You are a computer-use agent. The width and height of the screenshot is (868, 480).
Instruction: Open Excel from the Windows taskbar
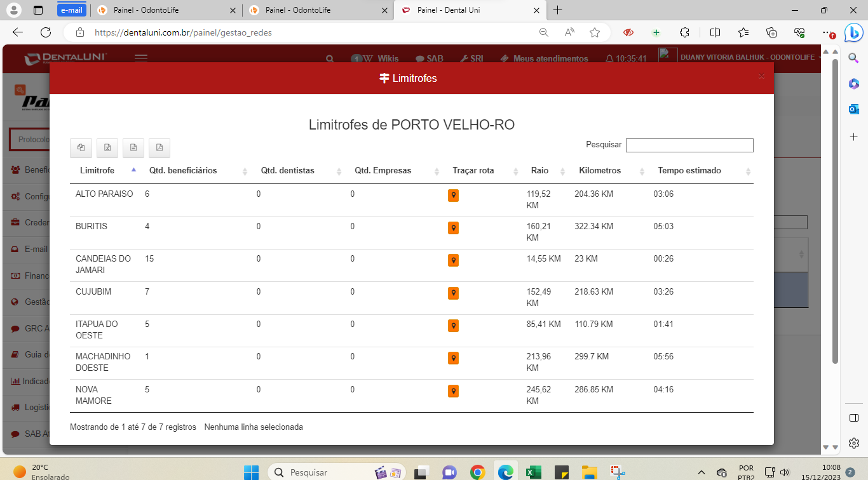pyautogui.click(x=533, y=472)
